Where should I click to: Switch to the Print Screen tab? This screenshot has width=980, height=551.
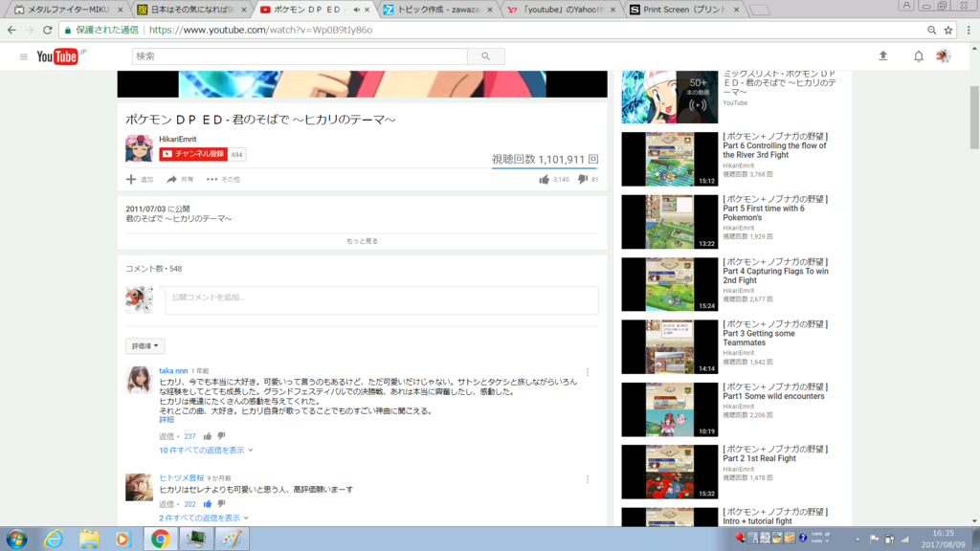[685, 10]
